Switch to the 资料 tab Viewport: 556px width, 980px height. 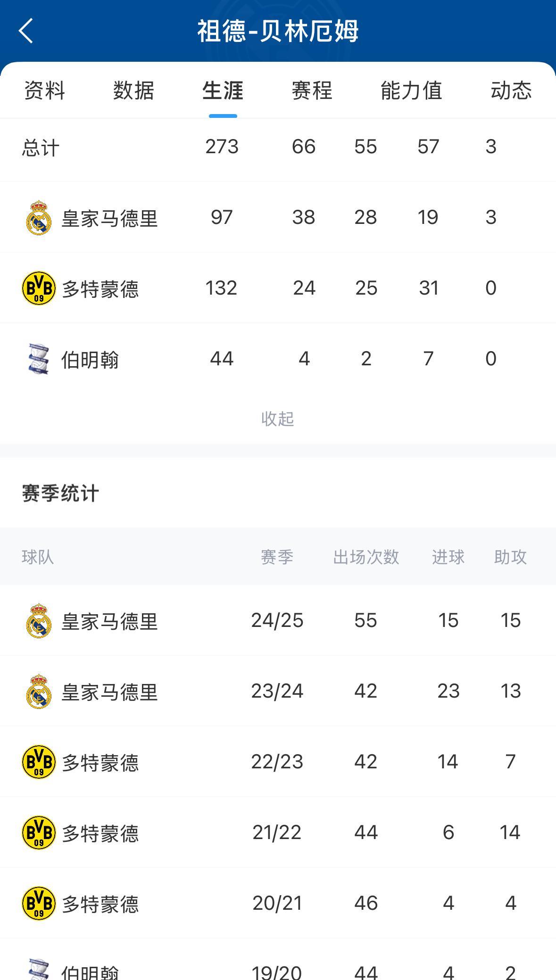click(44, 91)
